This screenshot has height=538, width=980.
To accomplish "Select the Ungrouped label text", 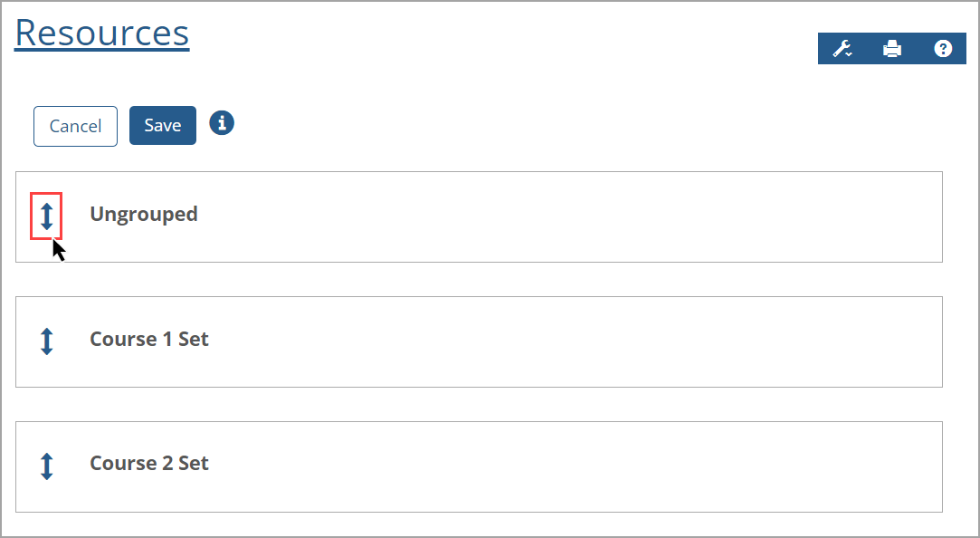I will (x=144, y=215).
